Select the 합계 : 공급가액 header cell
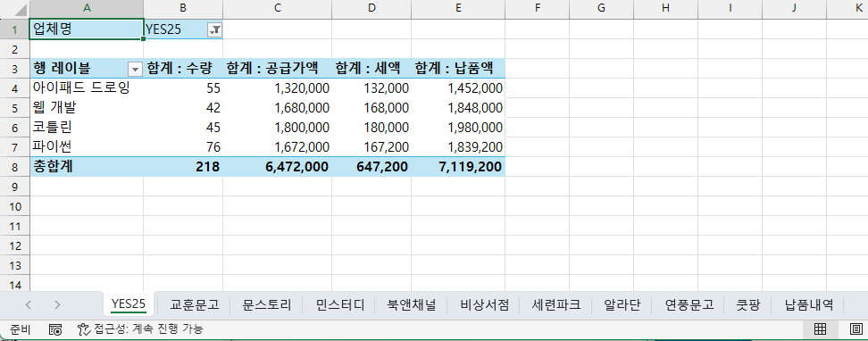This screenshot has height=341, width=868. 278,69
